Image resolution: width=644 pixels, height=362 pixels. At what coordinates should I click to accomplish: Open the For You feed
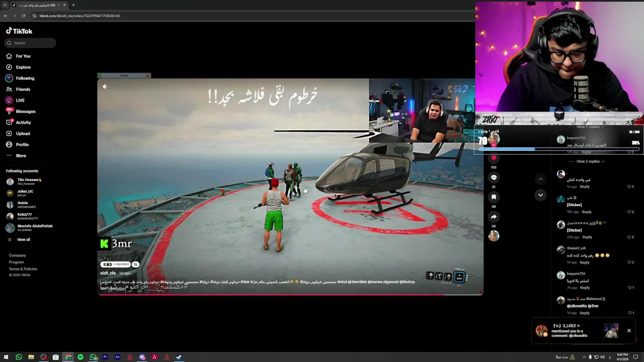(19, 56)
